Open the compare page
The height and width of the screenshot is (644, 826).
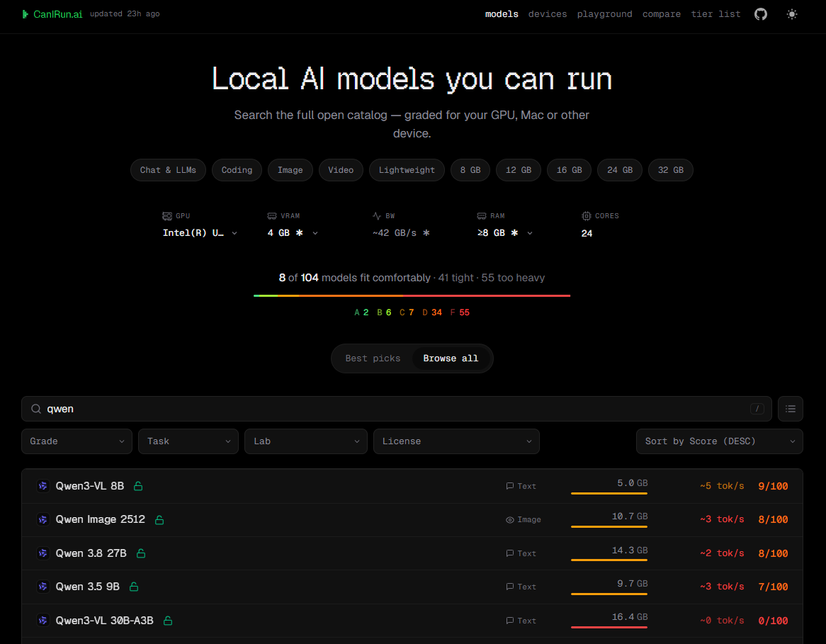661,14
